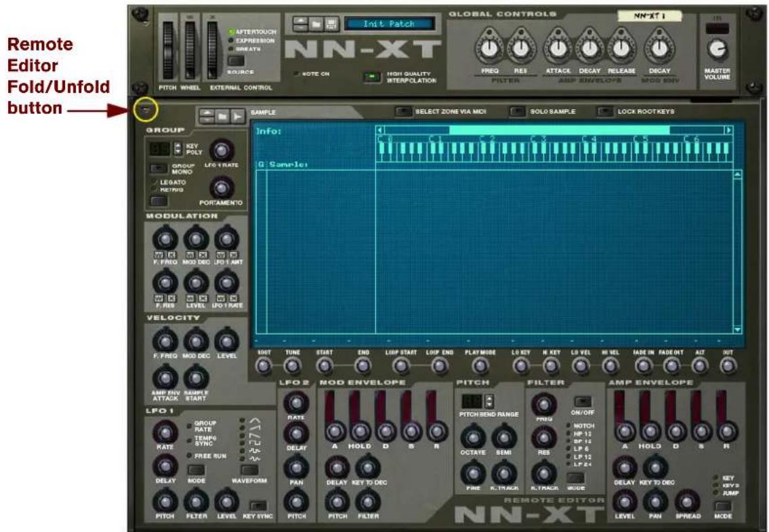Click the Fade In knob

coord(643,366)
